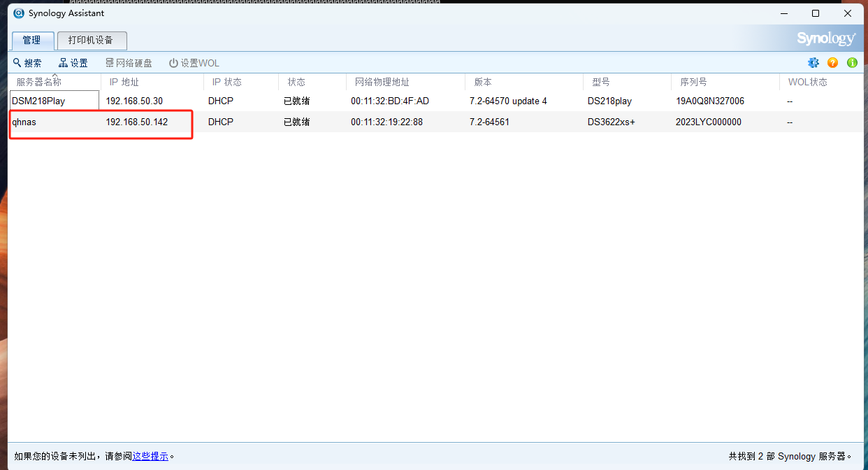Click MAC address 00:11:32:19:22:88
This screenshot has height=470, width=868.
(x=386, y=122)
